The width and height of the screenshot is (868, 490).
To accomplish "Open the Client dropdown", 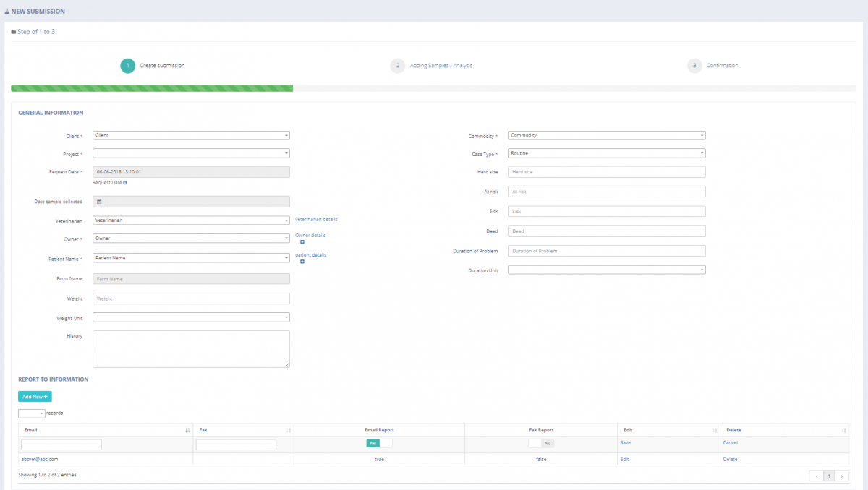I will (x=191, y=135).
